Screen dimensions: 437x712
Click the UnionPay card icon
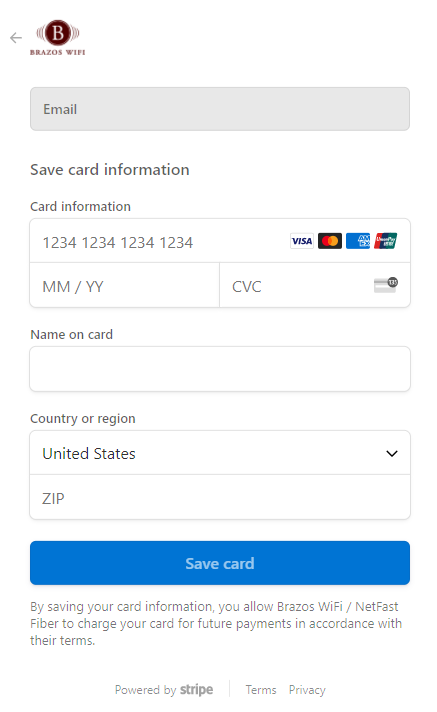point(386,241)
